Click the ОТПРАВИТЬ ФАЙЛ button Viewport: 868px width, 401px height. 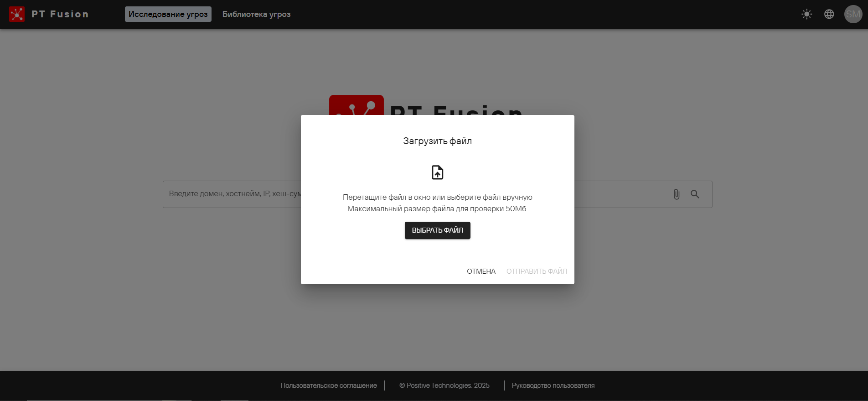(536, 271)
